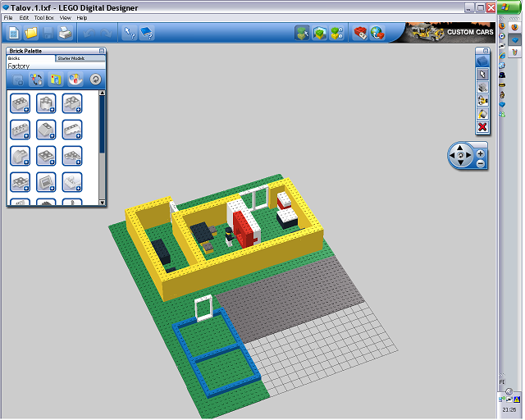
Task: Reset camera view center button
Action: coord(460,155)
